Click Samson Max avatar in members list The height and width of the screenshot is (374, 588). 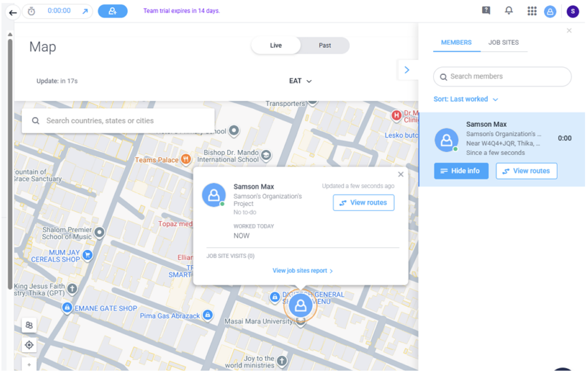pyautogui.click(x=446, y=140)
